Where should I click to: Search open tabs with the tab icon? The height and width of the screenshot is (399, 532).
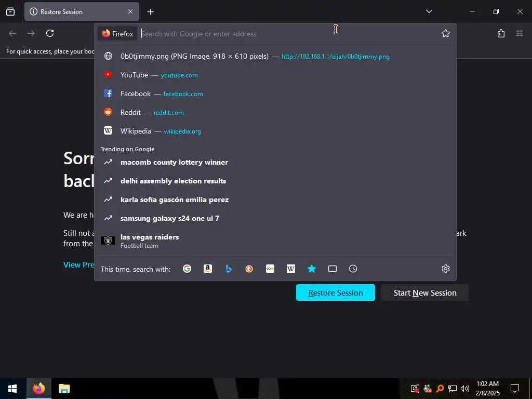(332, 269)
